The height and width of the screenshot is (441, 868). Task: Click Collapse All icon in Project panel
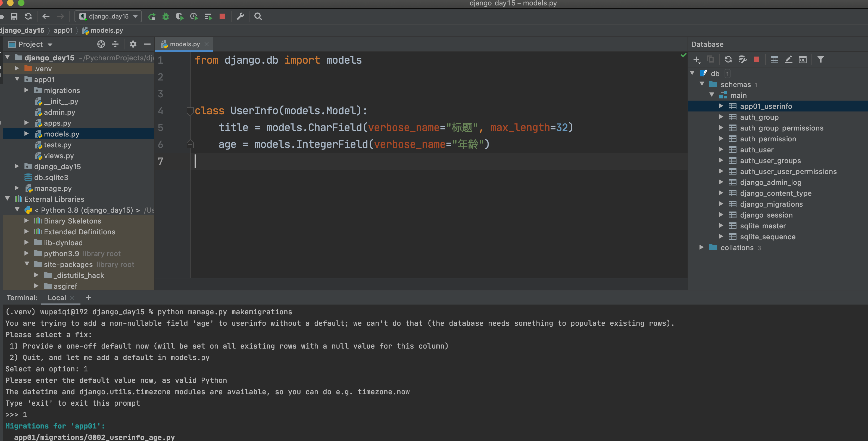[115, 44]
